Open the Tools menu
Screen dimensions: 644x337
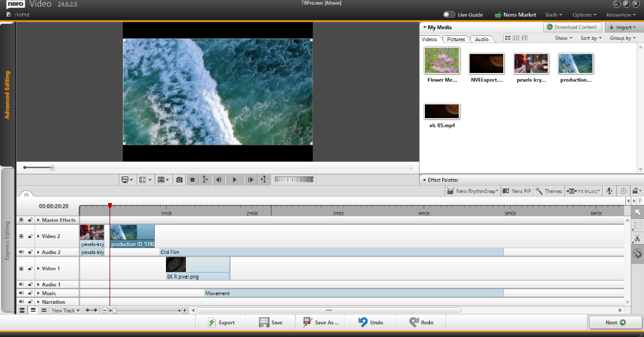[x=553, y=15]
